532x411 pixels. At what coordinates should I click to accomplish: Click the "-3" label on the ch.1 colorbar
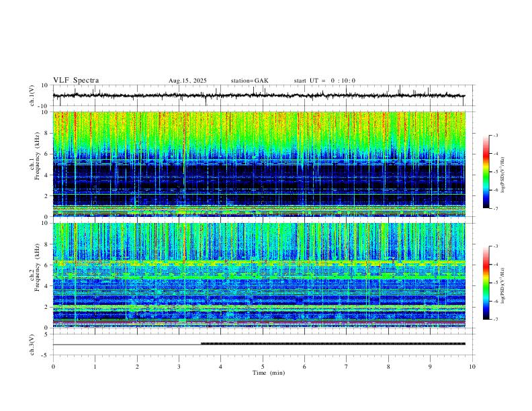click(495, 135)
